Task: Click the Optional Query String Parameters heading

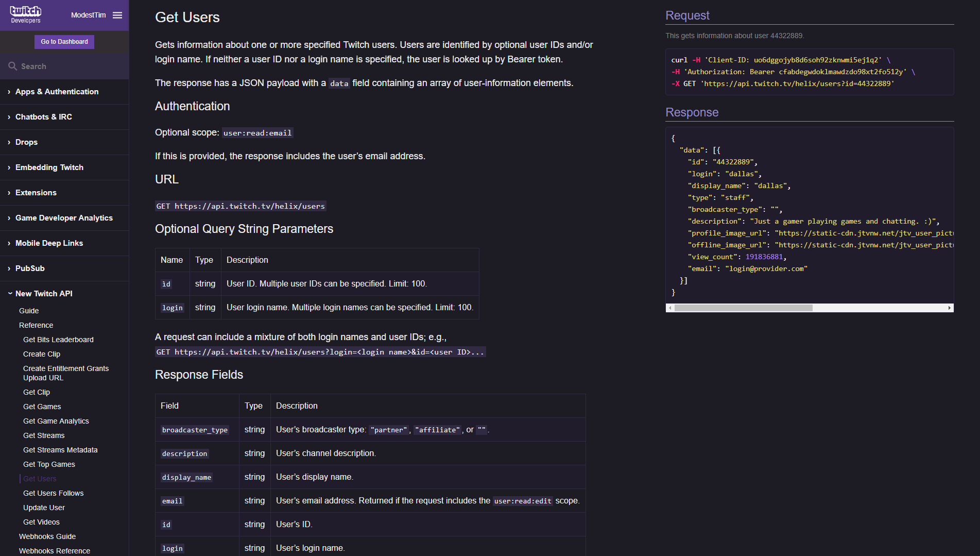Action: point(244,229)
